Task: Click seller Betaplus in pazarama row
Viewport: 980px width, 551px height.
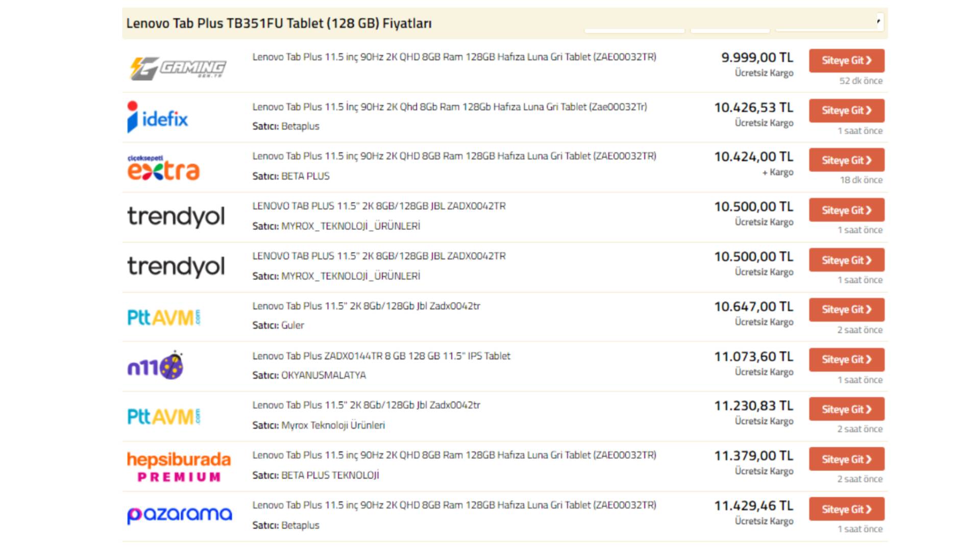Action: (x=300, y=525)
